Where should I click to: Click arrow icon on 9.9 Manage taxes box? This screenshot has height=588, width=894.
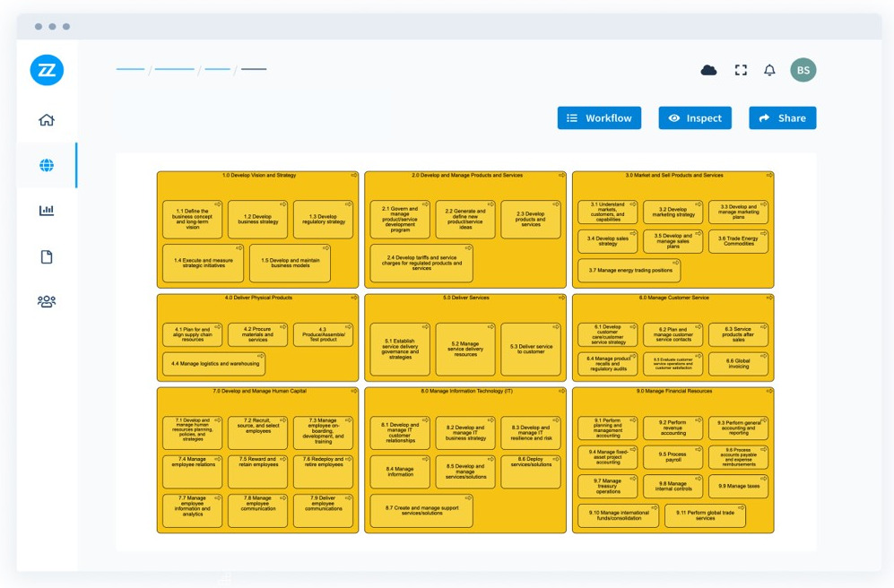pyautogui.click(x=763, y=479)
